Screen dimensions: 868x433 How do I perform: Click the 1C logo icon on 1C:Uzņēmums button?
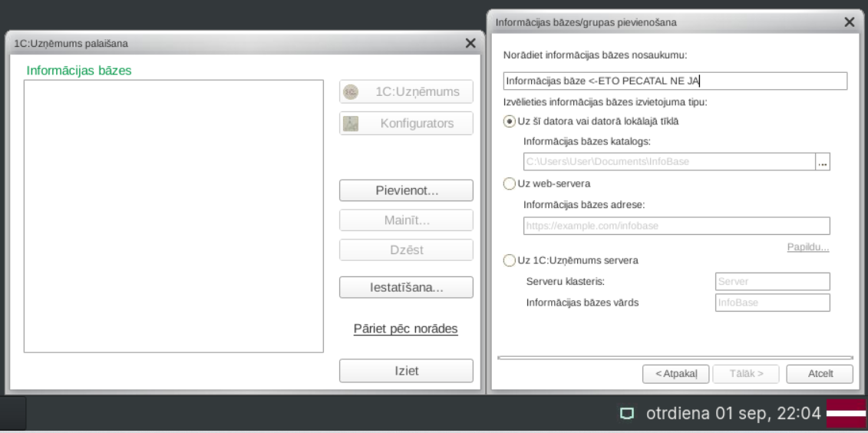351,92
